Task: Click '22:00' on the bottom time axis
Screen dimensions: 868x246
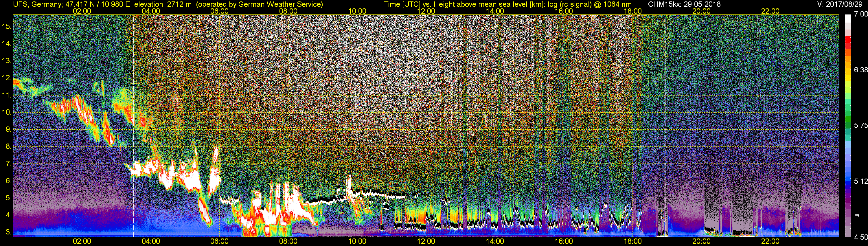Action: coord(770,241)
